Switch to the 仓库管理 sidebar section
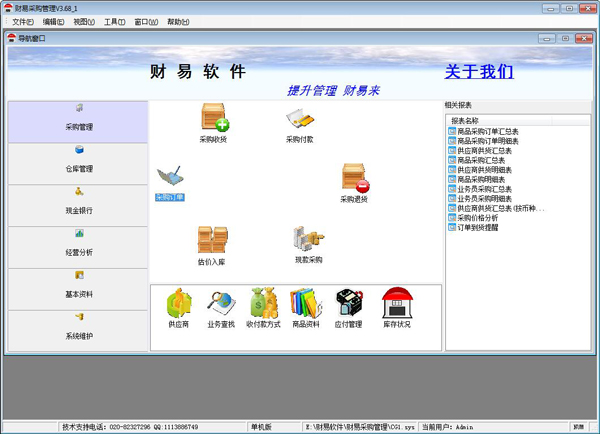This screenshot has width=600, height=434. [79, 162]
